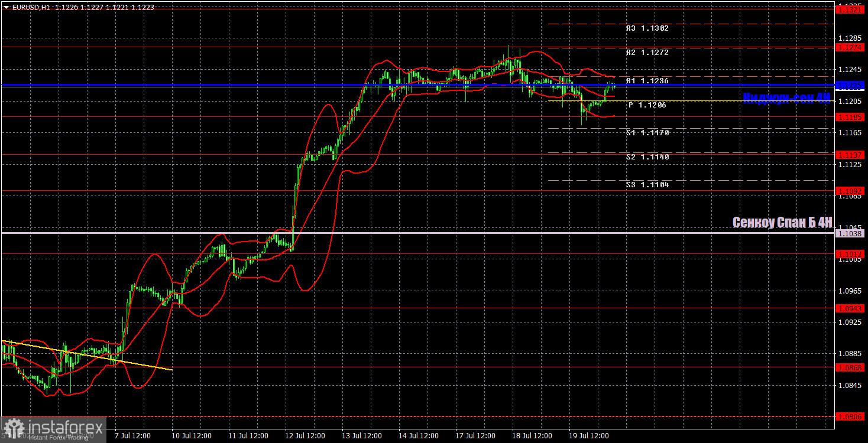Click the P 1.1206 pivot point label
This screenshot has height=443, width=868.
pyautogui.click(x=647, y=105)
